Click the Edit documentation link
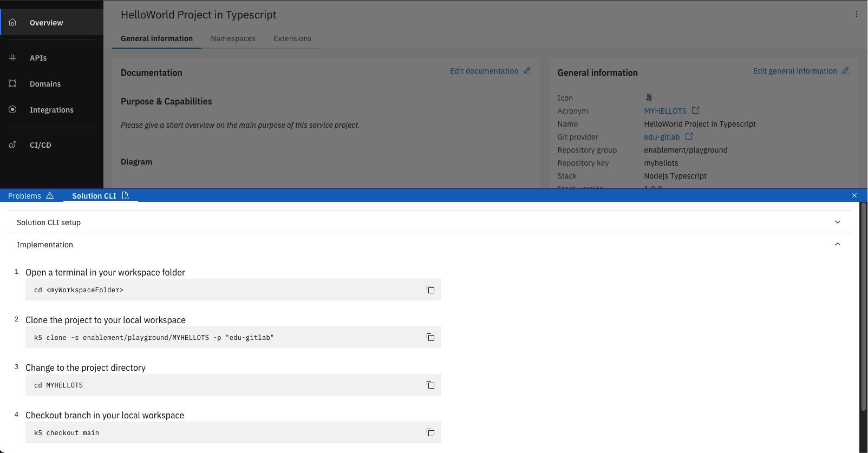 [484, 71]
